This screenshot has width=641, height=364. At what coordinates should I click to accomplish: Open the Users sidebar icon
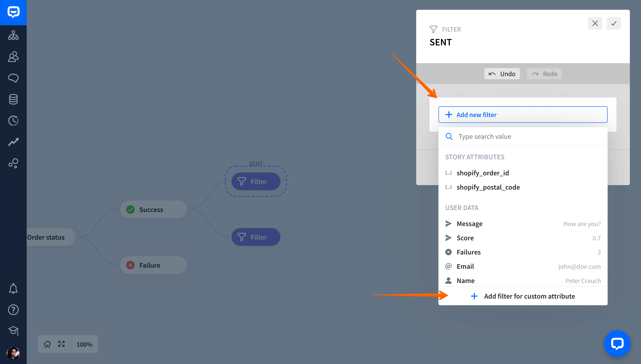(13, 57)
